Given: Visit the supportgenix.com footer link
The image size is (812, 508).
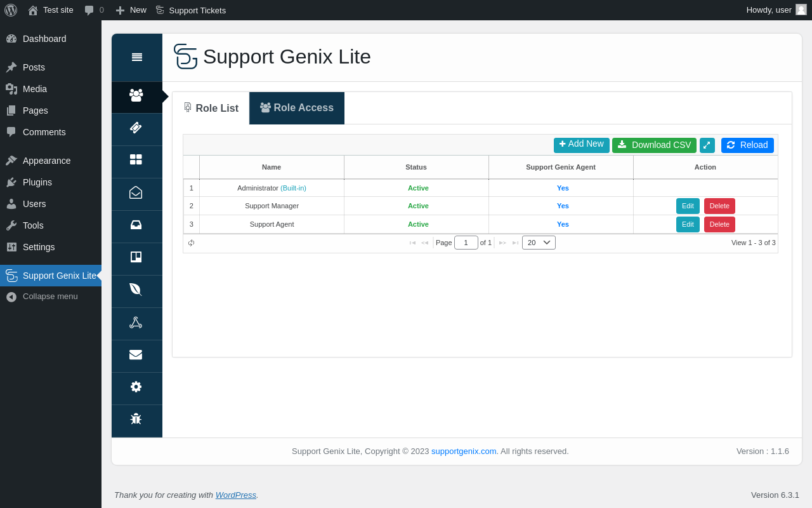Looking at the screenshot, I should [464, 451].
